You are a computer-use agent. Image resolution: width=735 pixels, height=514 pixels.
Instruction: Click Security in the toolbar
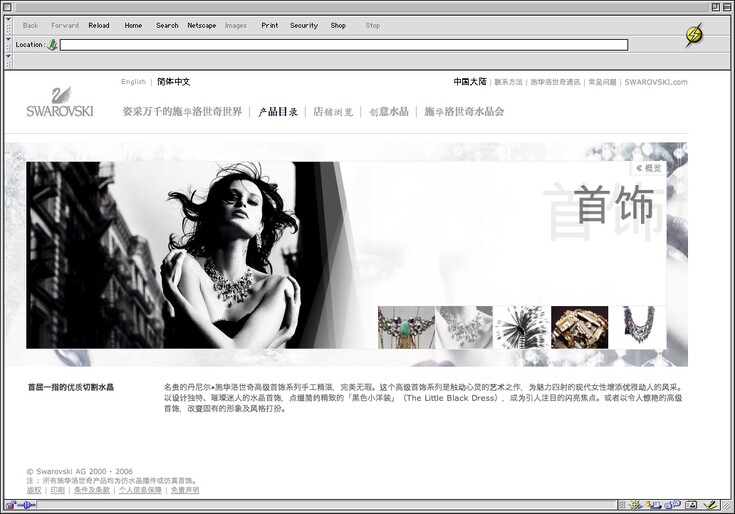tap(304, 25)
